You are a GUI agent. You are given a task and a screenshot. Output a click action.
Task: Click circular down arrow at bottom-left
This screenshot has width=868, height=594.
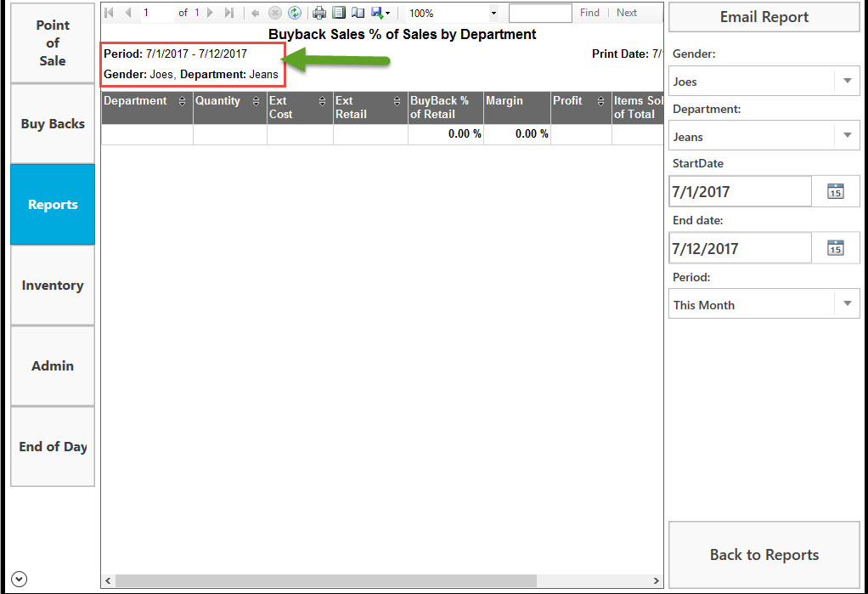19,579
